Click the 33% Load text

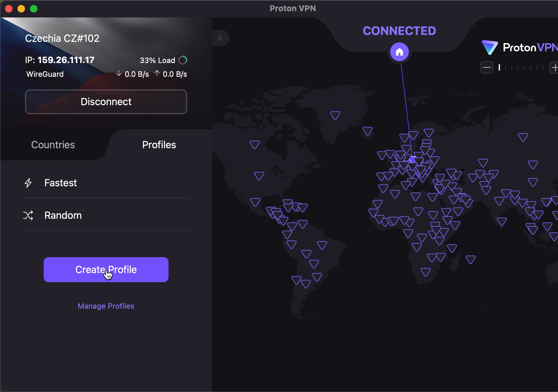[157, 60]
